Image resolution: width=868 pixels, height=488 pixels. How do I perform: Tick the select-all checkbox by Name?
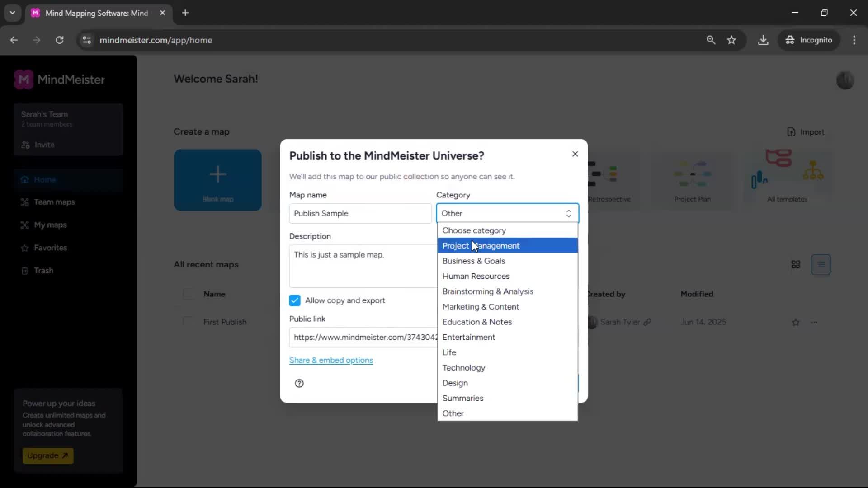pos(188,294)
